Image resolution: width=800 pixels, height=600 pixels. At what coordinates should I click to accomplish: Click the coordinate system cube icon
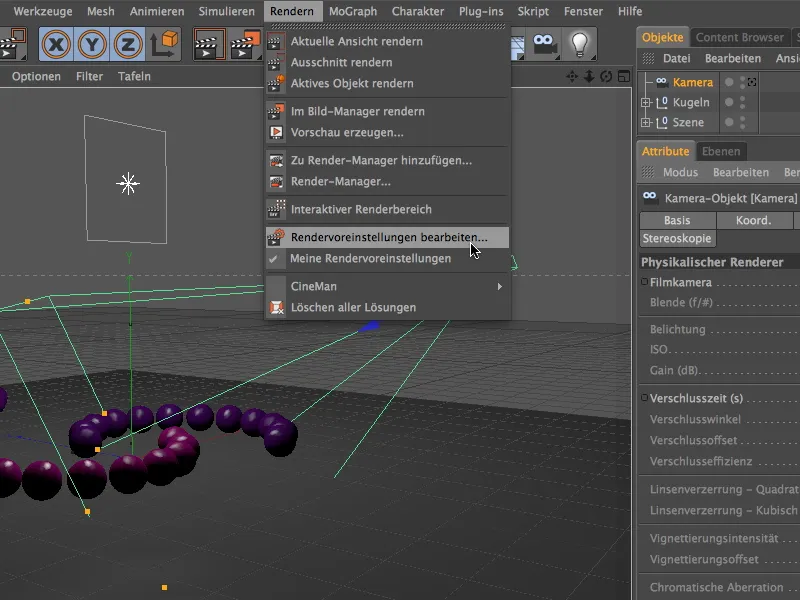(164, 44)
